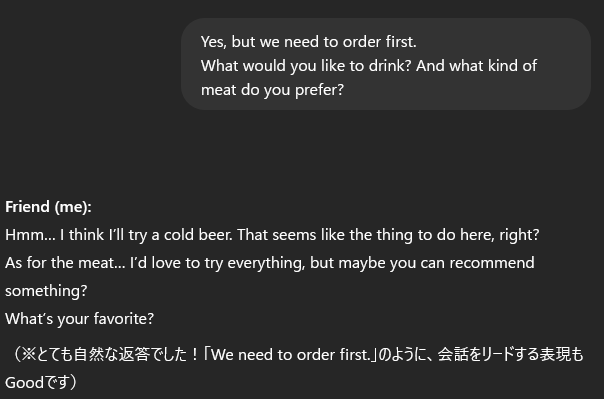
Task: Click the final "Goodです）" line
Action: click(x=41, y=383)
